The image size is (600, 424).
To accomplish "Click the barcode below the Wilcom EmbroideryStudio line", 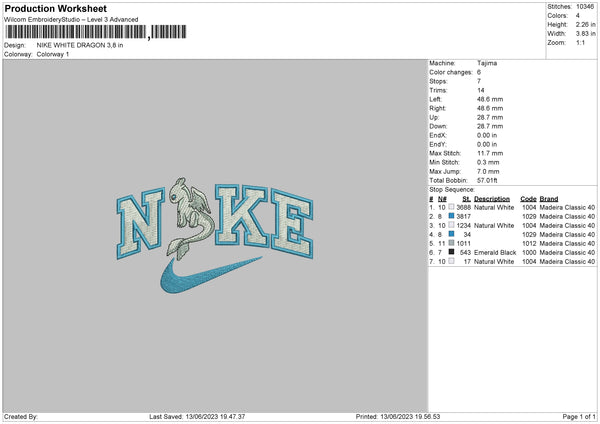I will 96,32.
